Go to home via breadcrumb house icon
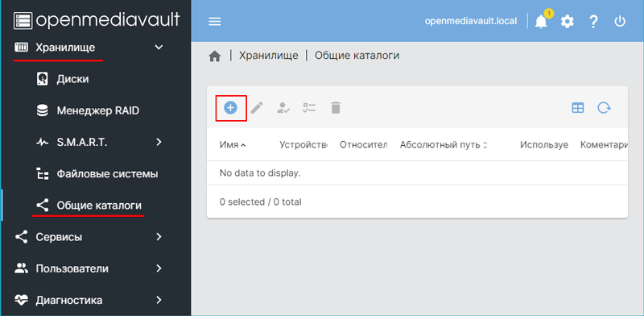 [215, 56]
